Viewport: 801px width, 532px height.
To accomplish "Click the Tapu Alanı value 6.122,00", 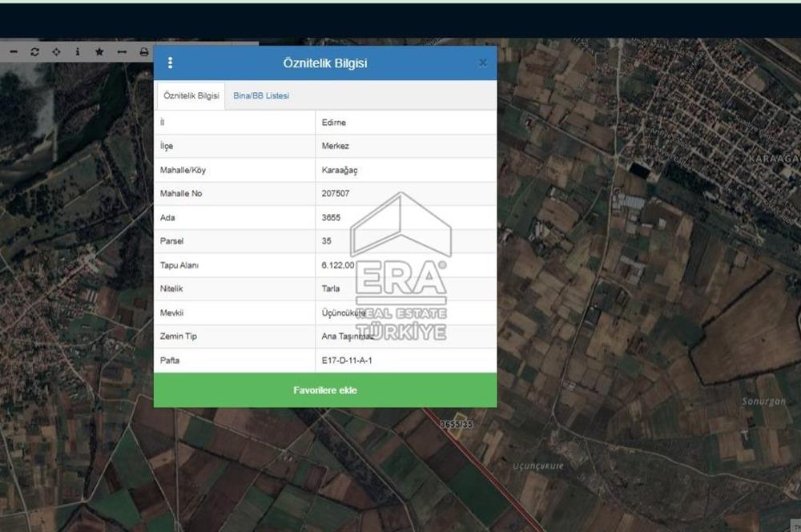I will pyautogui.click(x=338, y=265).
